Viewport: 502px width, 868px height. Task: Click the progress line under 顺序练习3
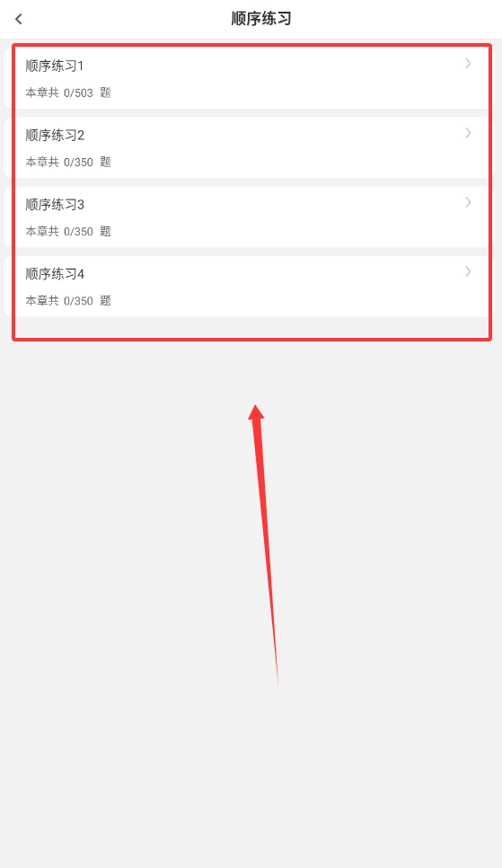click(68, 231)
